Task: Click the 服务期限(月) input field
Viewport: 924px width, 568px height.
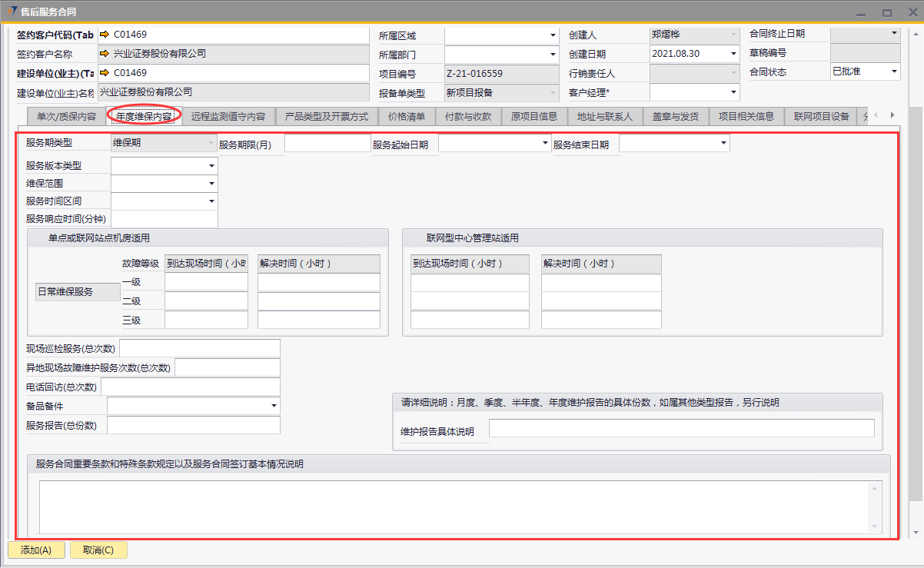Action: [327, 144]
